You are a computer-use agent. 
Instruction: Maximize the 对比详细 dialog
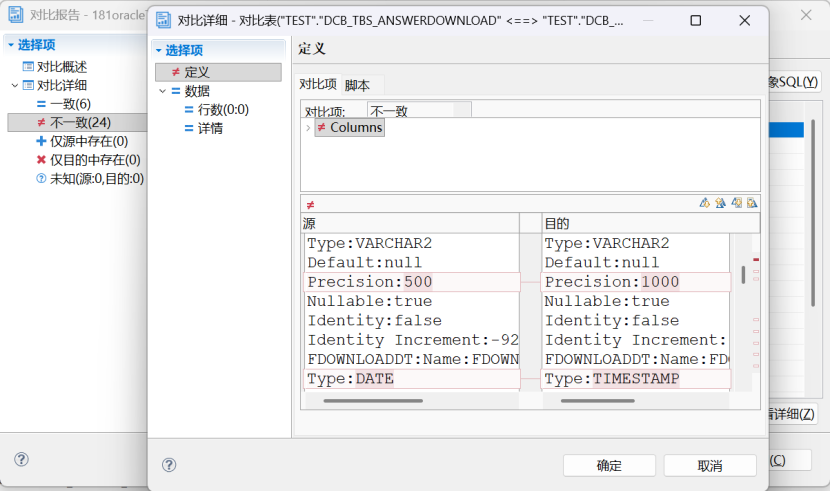pyautogui.click(x=696, y=20)
